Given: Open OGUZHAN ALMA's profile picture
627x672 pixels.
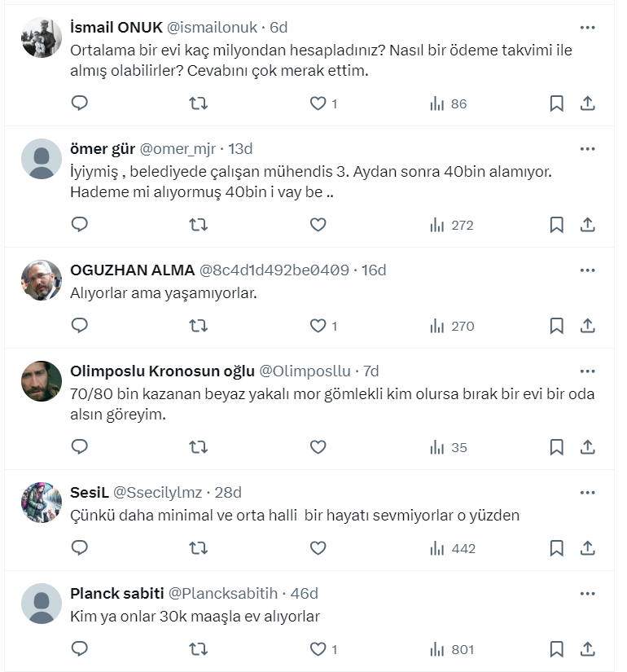Looking at the screenshot, I should 42,280.
